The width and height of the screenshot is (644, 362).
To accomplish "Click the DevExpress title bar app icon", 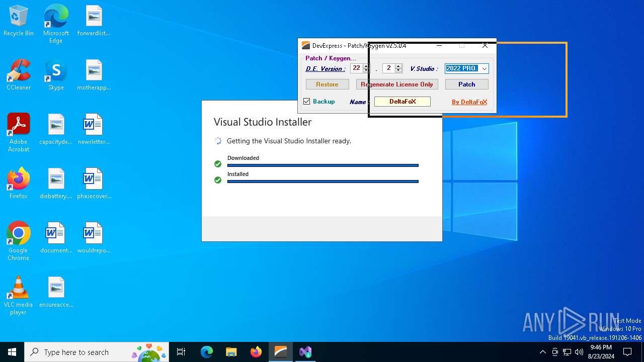I will point(305,46).
